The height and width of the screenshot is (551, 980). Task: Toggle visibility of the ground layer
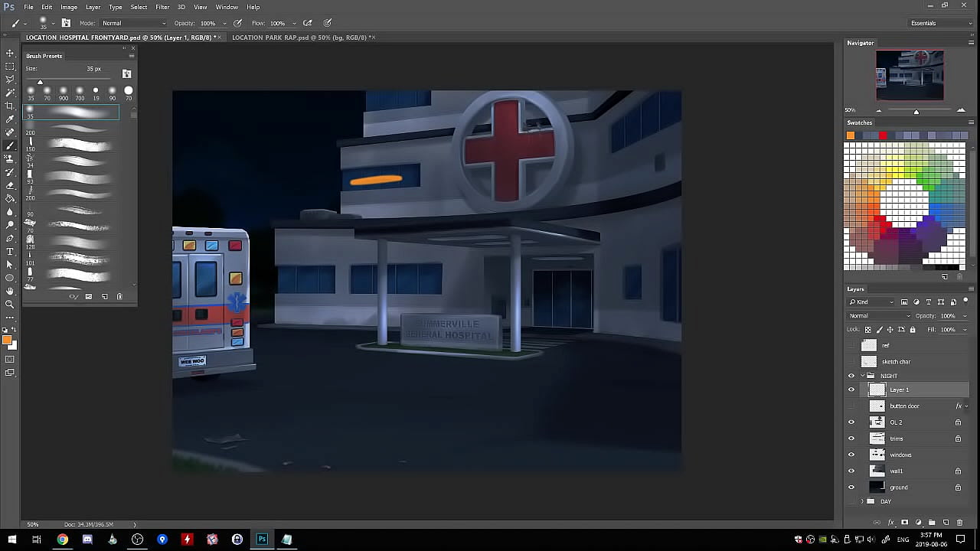pos(851,487)
